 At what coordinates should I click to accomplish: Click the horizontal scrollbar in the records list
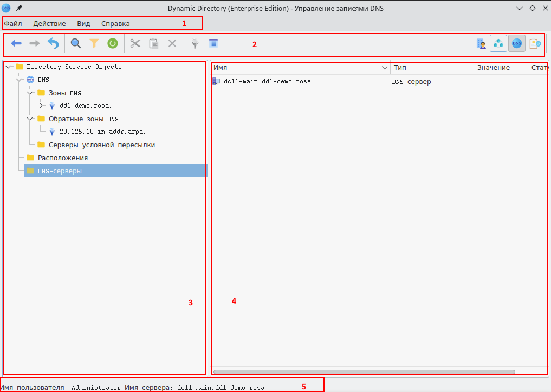click(x=364, y=372)
